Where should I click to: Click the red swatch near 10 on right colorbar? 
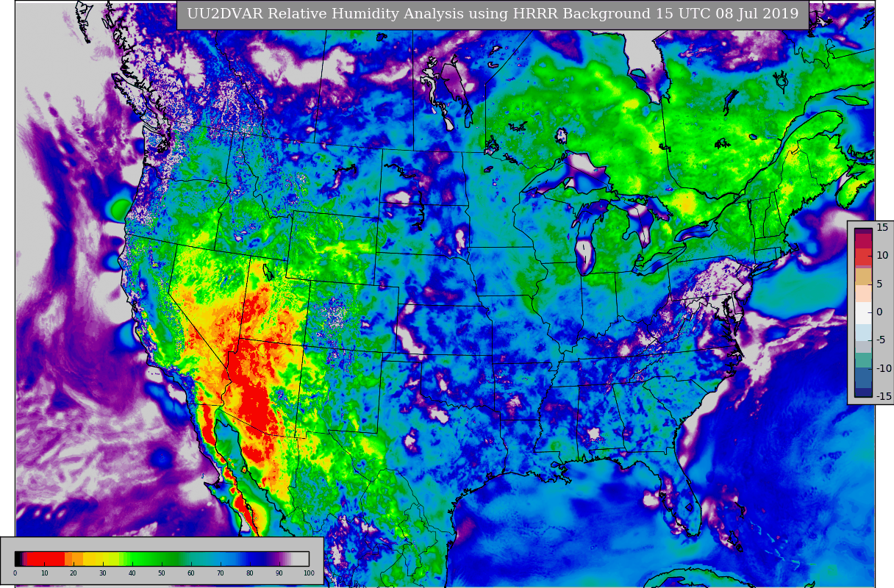[x=863, y=257]
